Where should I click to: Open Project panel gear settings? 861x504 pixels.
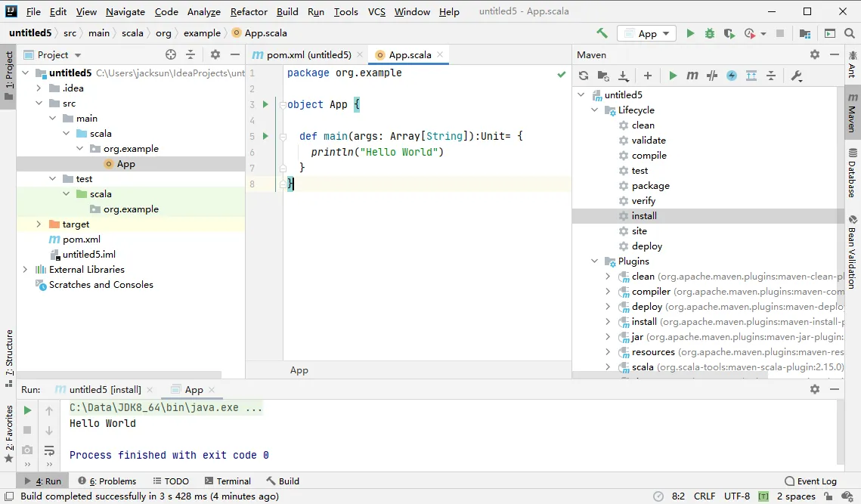click(215, 54)
